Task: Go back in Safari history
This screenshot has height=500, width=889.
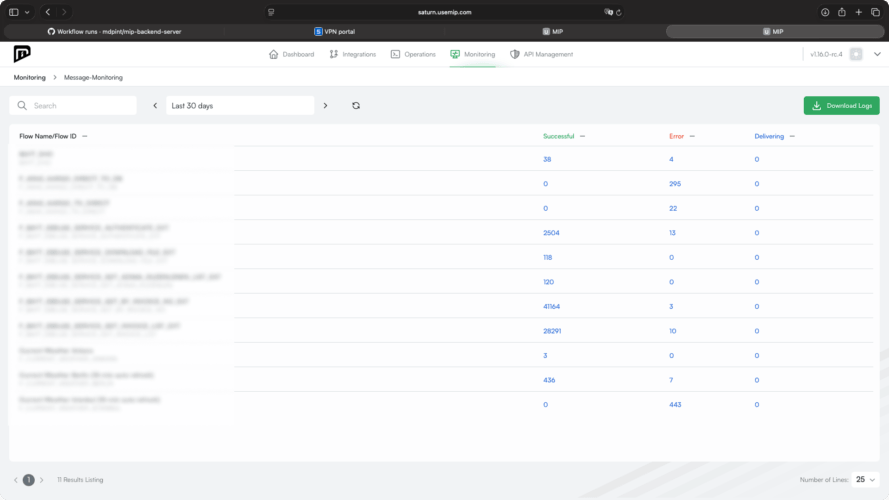Action: point(48,12)
